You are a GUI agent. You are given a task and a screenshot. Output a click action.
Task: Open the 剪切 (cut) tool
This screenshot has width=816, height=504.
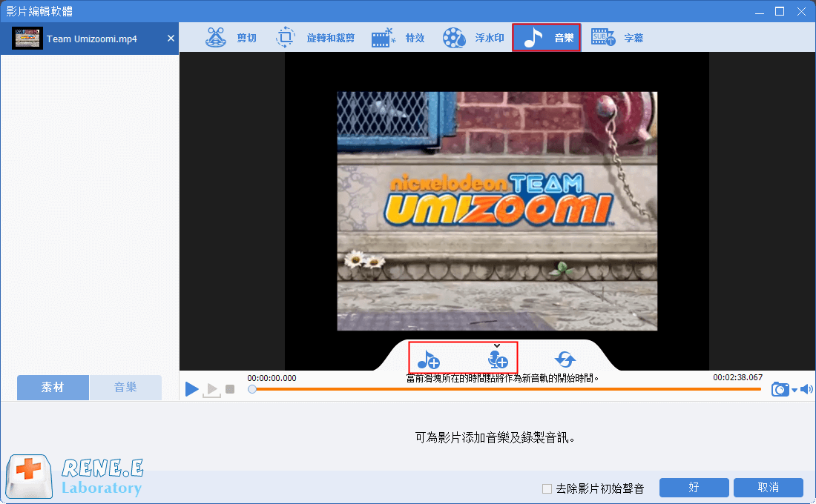pyautogui.click(x=231, y=38)
